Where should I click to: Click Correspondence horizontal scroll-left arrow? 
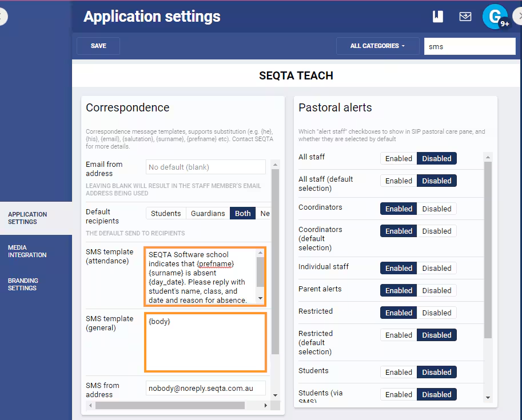(90, 405)
